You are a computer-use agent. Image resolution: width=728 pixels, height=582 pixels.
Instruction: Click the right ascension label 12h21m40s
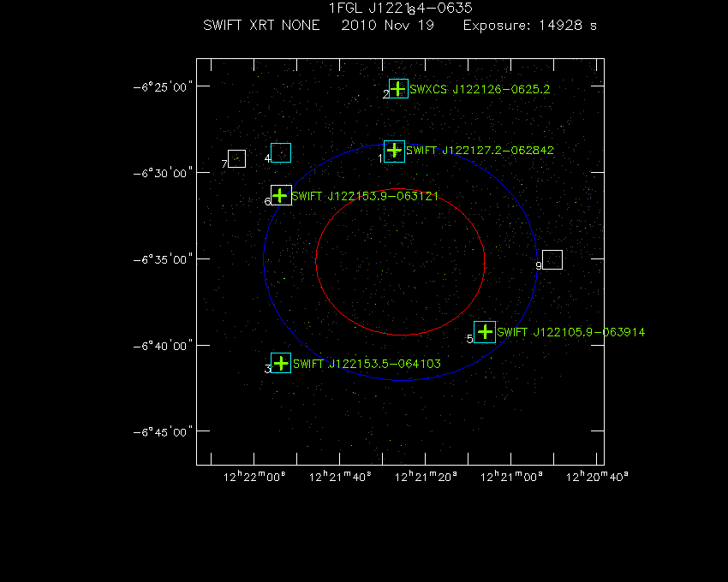(x=340, y=477)
